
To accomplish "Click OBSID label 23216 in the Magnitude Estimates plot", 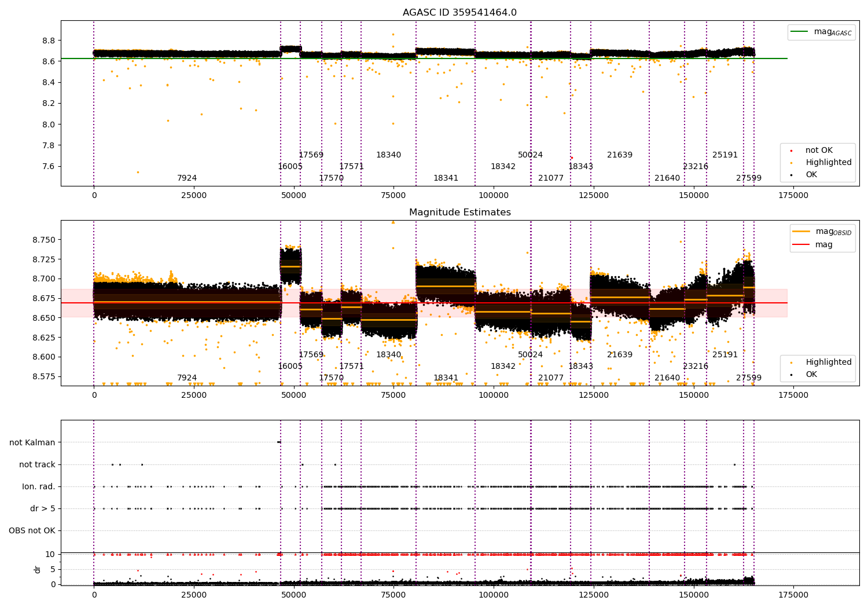I will tap(696, 367).
